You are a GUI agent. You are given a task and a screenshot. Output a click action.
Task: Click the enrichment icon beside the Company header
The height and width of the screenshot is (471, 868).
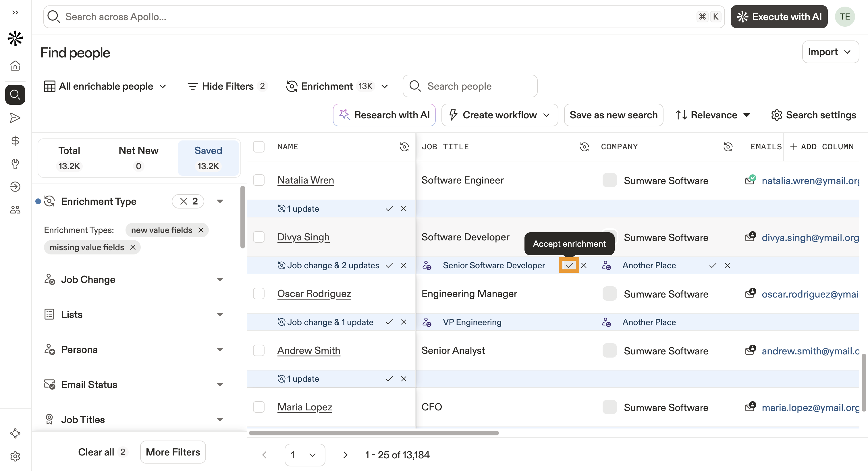728,146
